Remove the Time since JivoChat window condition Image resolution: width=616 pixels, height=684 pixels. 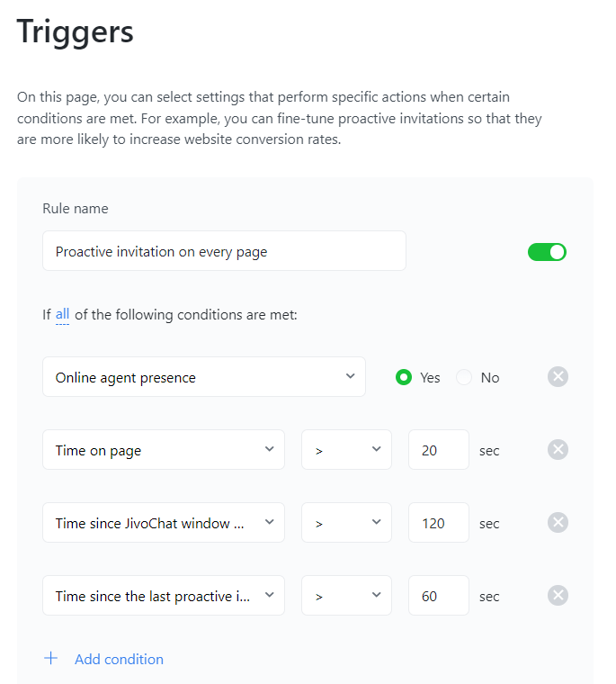click(558, 523)
